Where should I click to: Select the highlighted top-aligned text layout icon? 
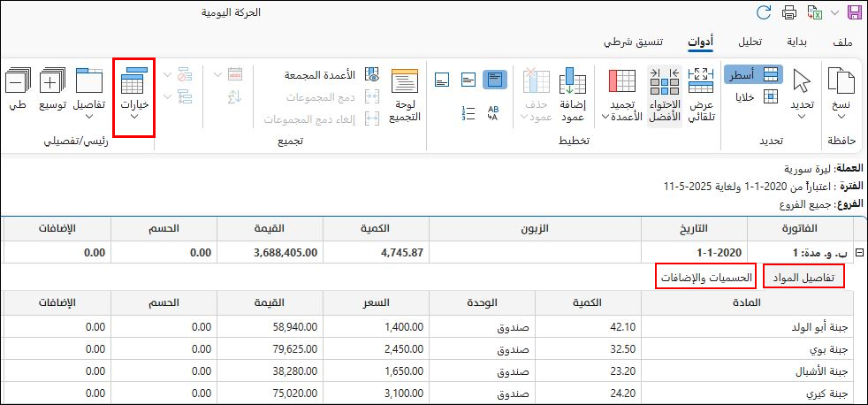coord(494,80)
